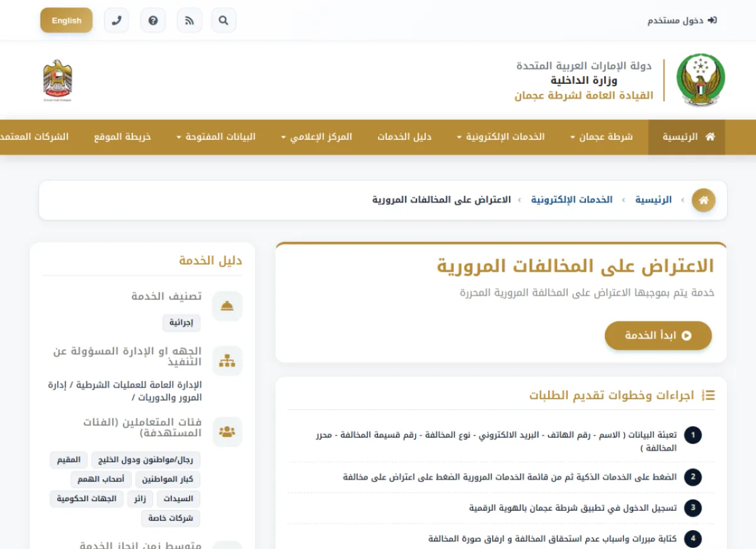Click the breadcrumb home circle icon
Screen dimensions: 756x549
click(x=704, y=200)
